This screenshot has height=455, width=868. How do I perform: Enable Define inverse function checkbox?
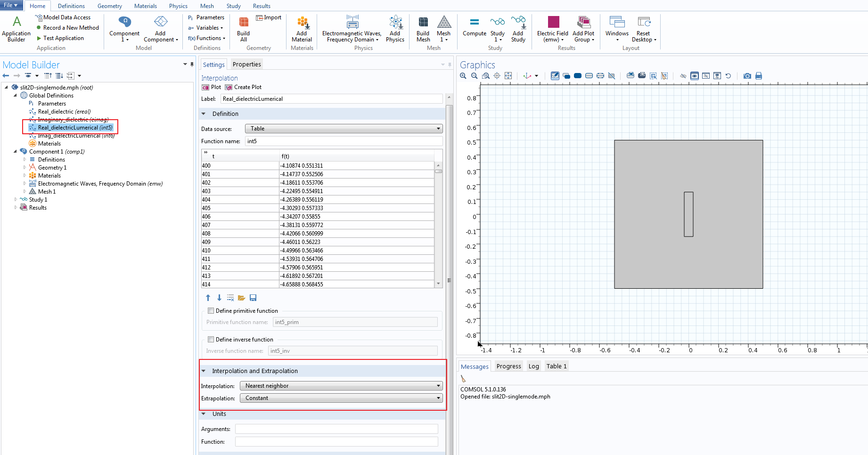(211, 340)
